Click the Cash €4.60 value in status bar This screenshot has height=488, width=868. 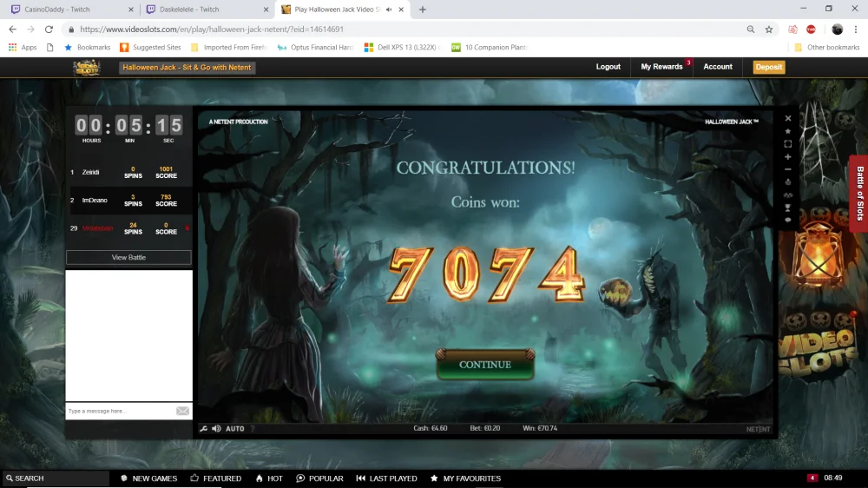431,428
